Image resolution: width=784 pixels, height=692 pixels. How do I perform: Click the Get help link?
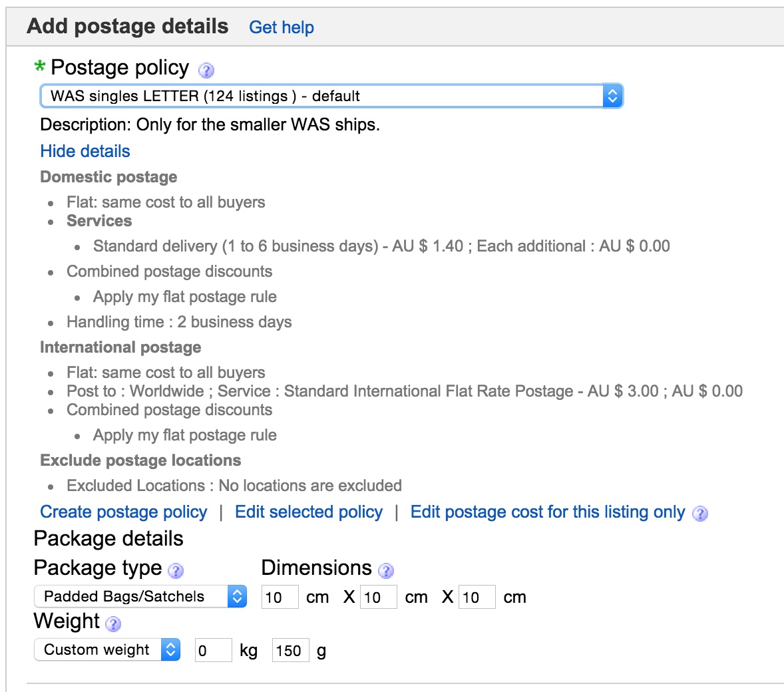pos(282,27)
